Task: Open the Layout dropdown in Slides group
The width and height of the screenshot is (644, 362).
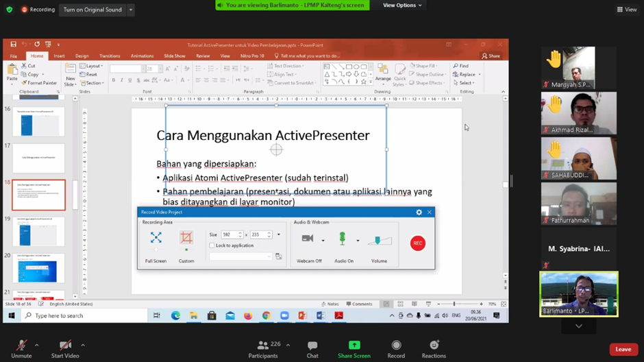Action: [x=91, y=66]
